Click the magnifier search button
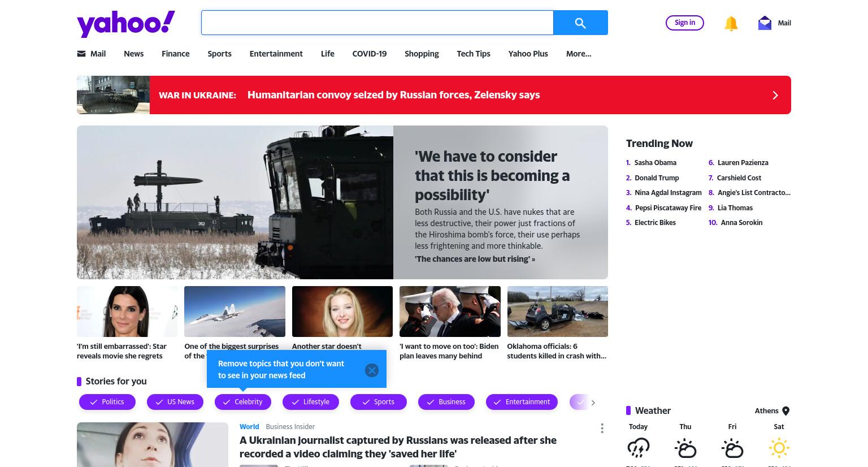The image size is (868, 467). coord(580,23)
